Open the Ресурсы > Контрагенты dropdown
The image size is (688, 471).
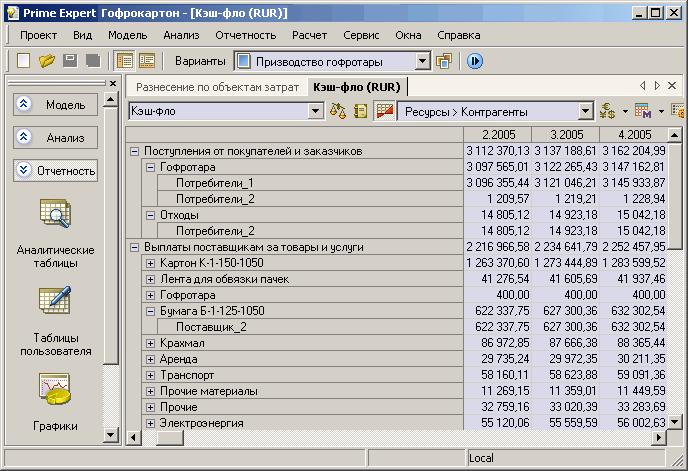click(x=585, y=111)
